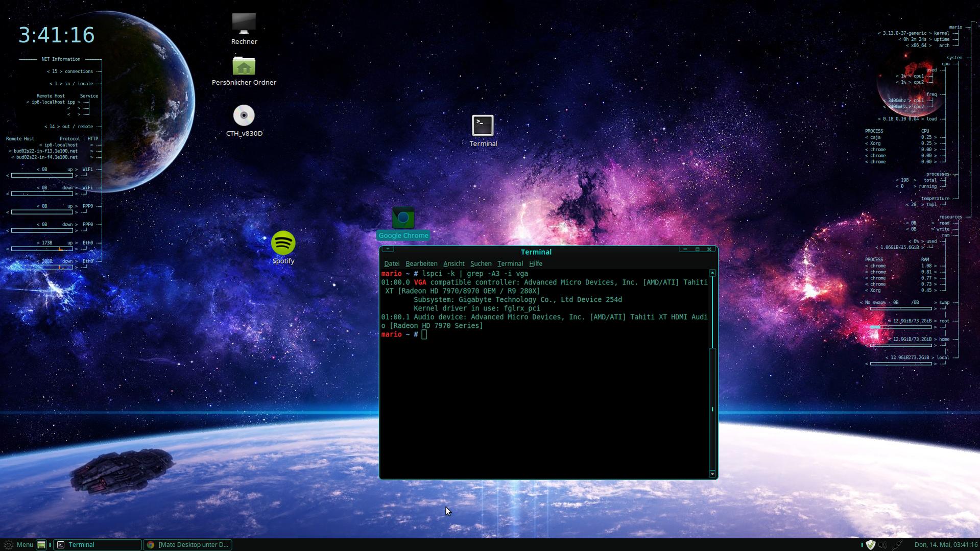Screen dimensions: 980x551
Task: Click the show desktop icon beside Menu
Action: pyautogui.click(x=41, y=544)
